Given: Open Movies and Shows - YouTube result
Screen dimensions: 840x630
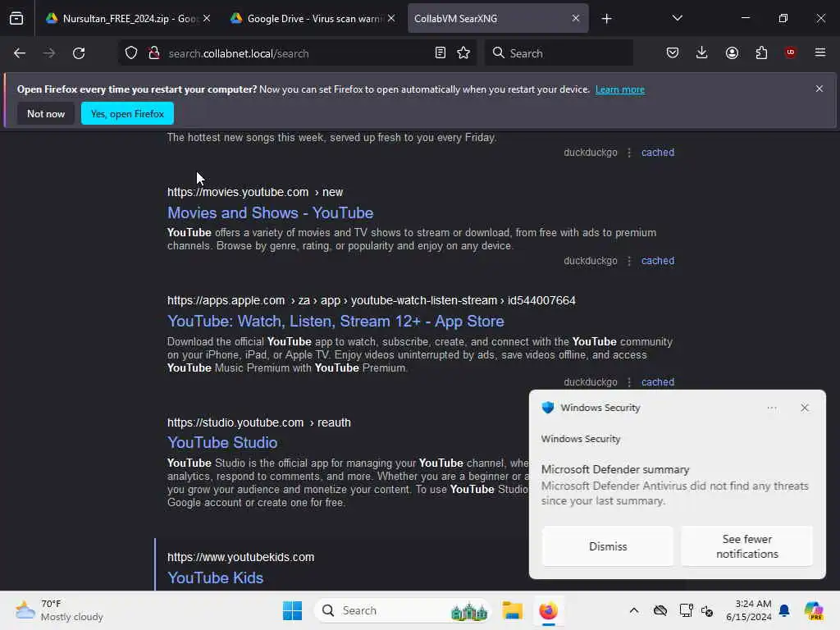Looking at the screenshot, I should [x=270, y=212].
